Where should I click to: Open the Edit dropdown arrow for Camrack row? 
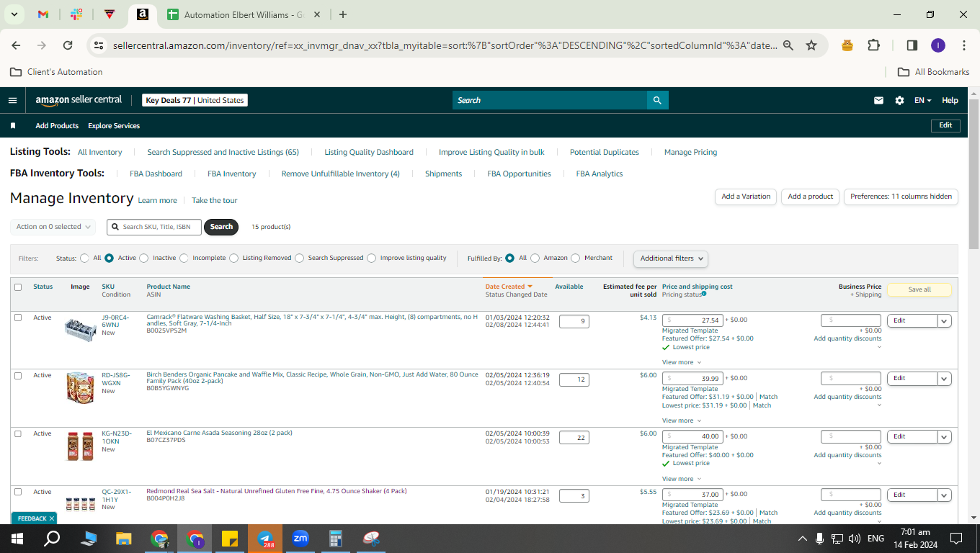tap(945, 320)
